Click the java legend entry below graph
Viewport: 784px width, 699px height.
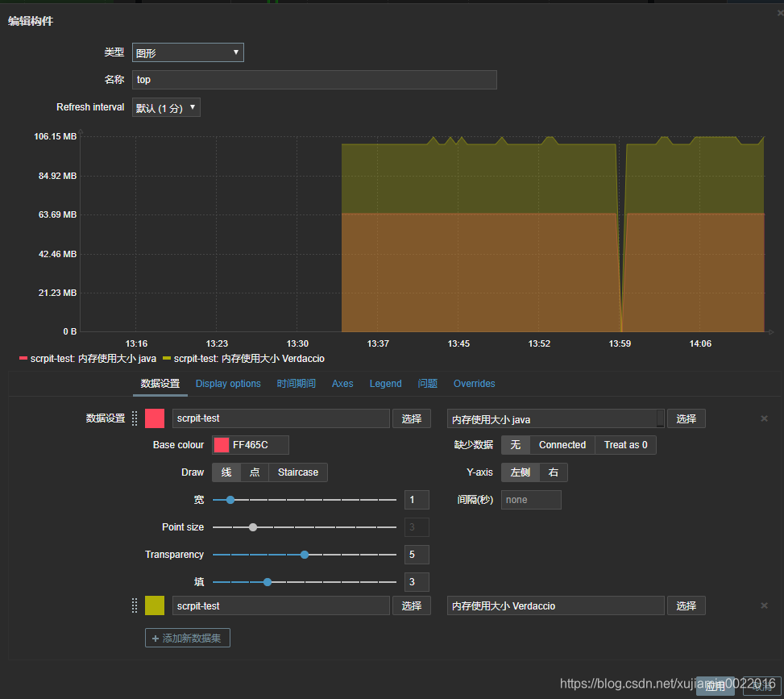(x=88, y=359)
